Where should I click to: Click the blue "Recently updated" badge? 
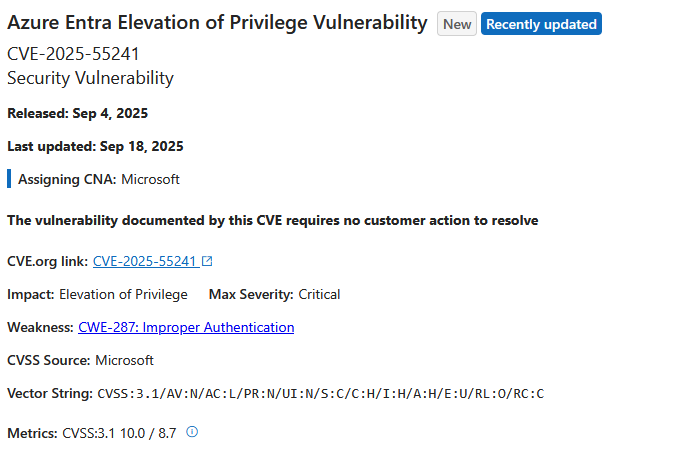[541, 24]
